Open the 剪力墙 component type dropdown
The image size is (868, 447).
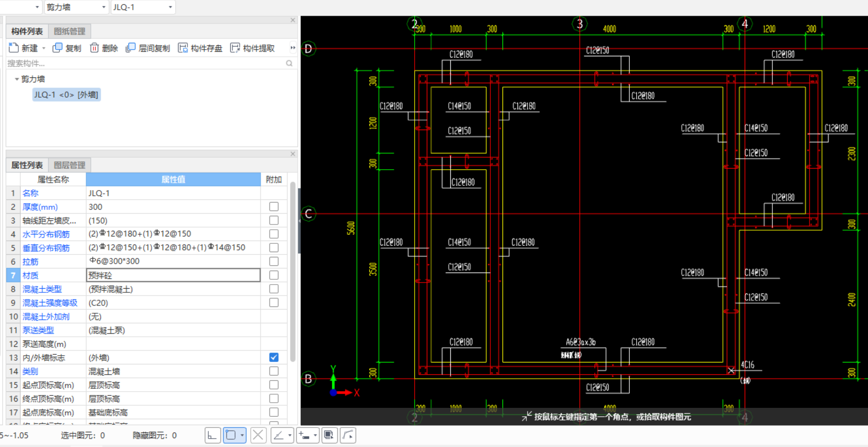point(103,7)
